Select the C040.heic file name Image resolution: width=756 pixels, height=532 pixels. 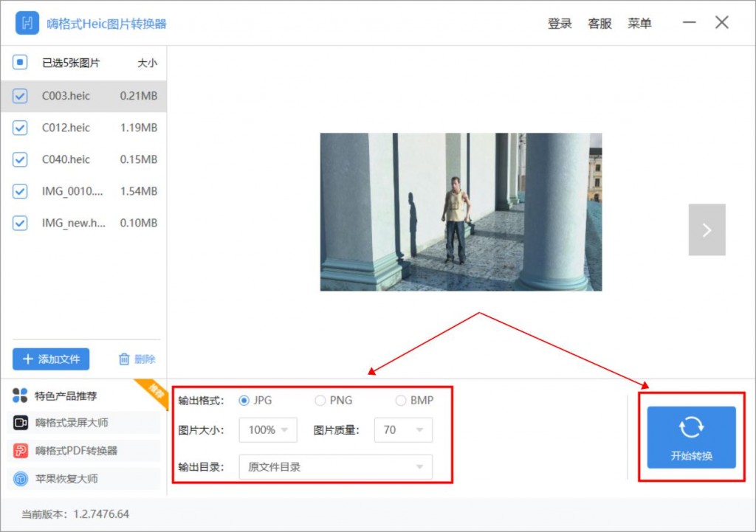tap(66, 159)
